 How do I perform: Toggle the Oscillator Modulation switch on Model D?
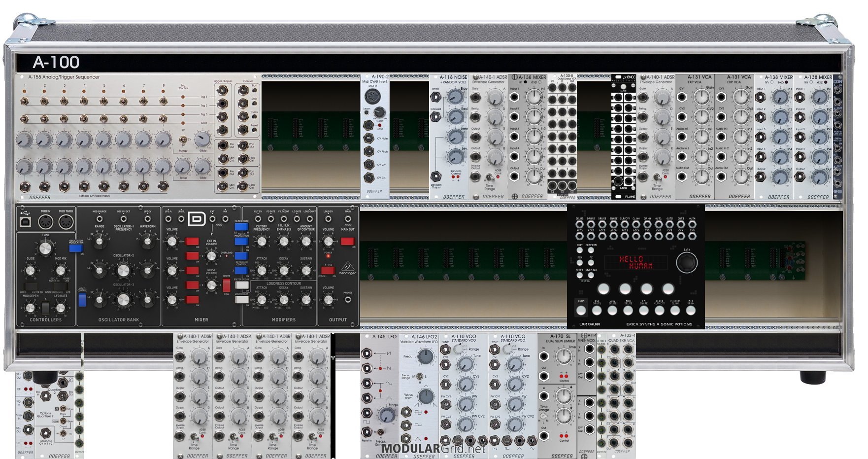76,247
